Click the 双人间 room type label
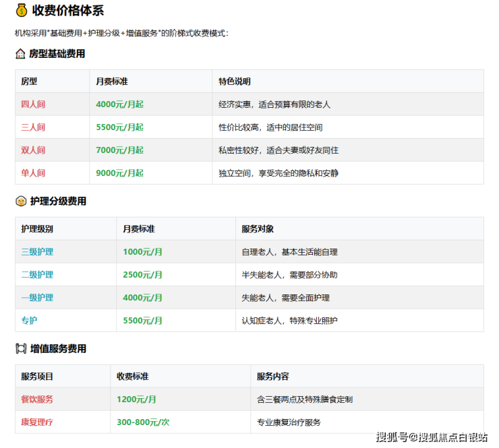The image size is (499, 448). (x=33, y=150)
